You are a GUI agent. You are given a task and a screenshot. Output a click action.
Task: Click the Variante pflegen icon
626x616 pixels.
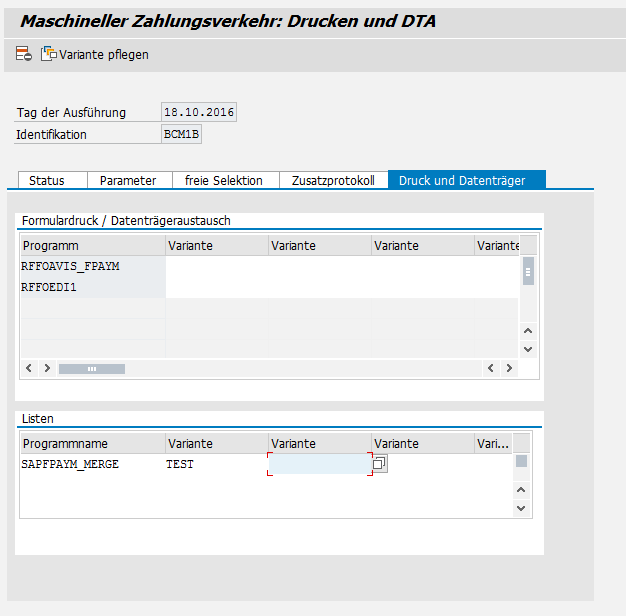(49, 54)
